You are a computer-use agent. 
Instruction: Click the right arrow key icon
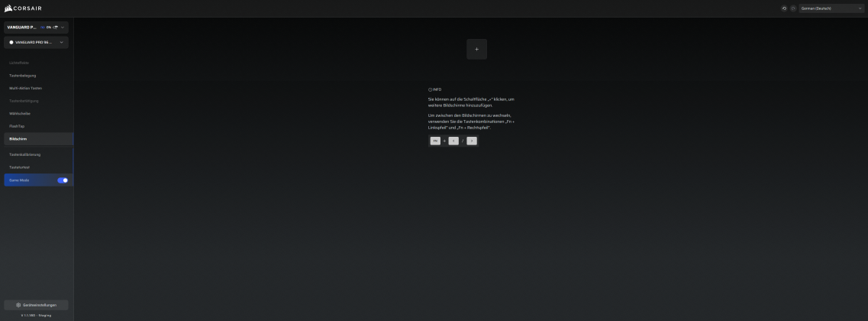click(x=472, y=141)
